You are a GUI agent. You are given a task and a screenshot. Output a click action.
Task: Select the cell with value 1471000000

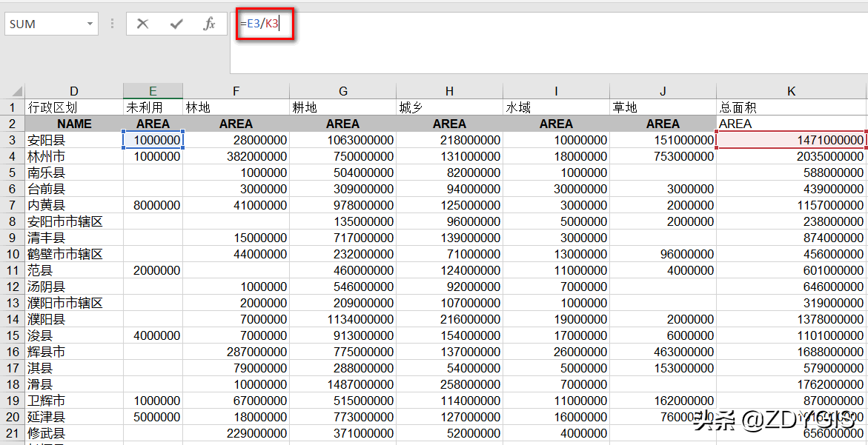(x=792, y=141)
